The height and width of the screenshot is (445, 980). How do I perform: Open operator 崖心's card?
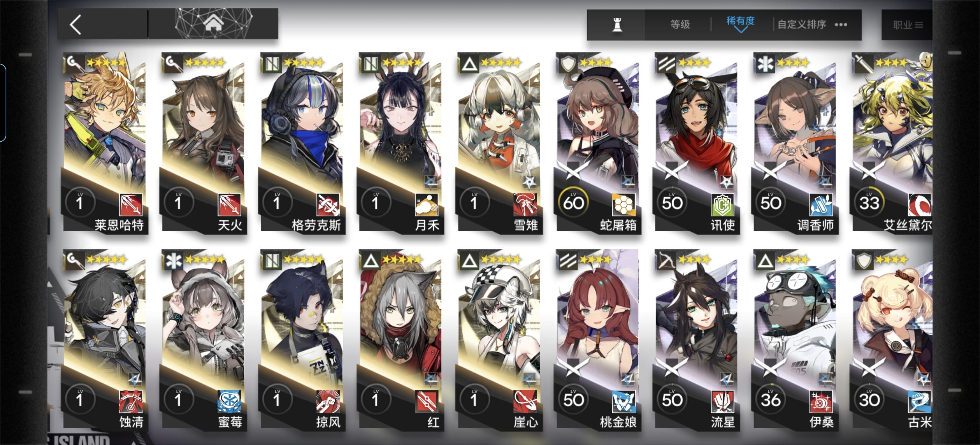click(499, 340)
